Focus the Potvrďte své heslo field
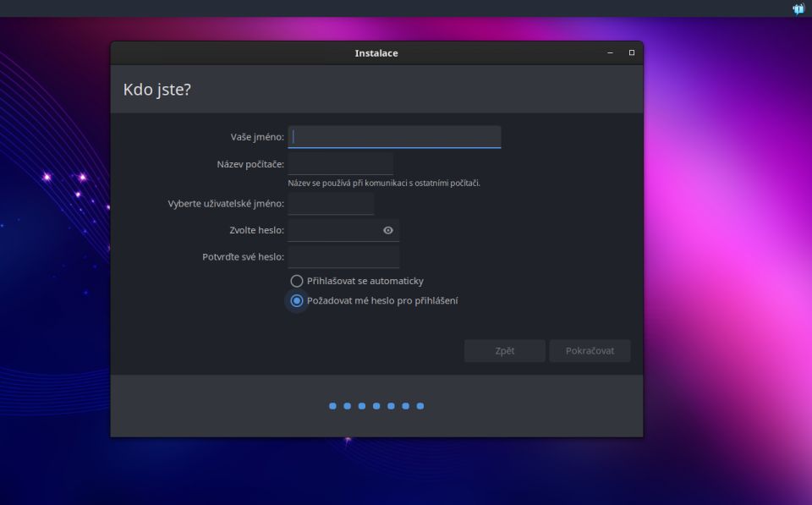 click(x=343, y=257)
